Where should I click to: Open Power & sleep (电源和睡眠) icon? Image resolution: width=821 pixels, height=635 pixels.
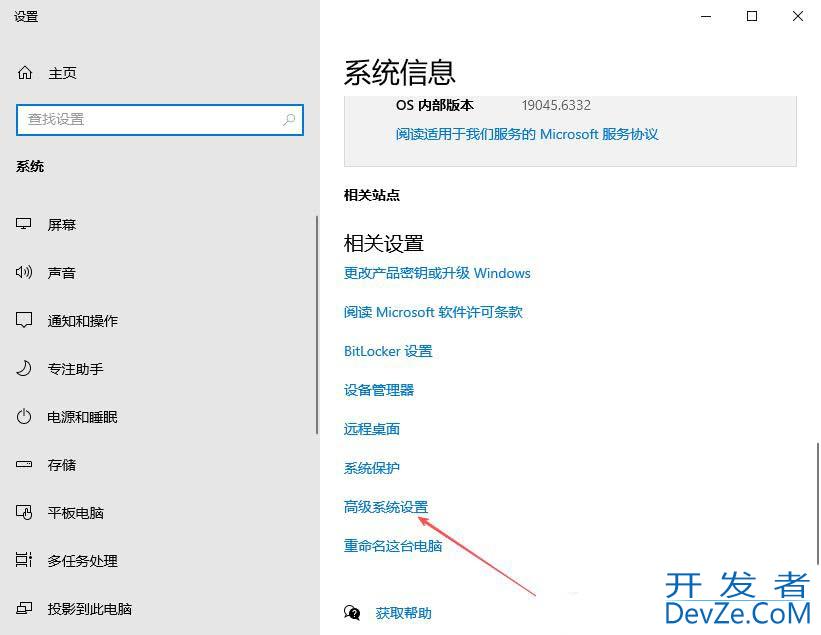click(x=24, y=417)
